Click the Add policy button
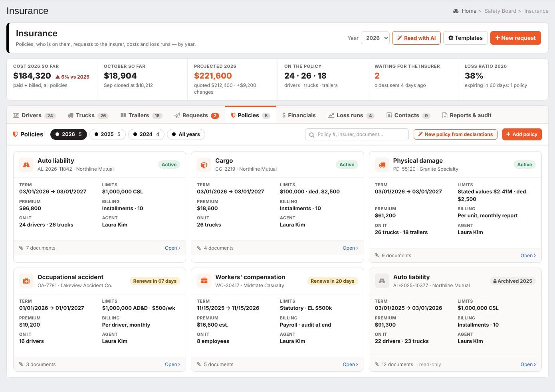The width and height of the screenshot is (555, 392). (x=522, y=134)
